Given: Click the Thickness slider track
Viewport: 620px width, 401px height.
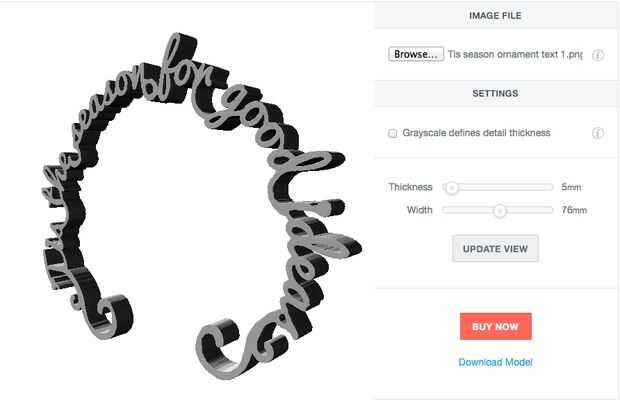Looking at the screenshot, I should [x=497, y=187].
